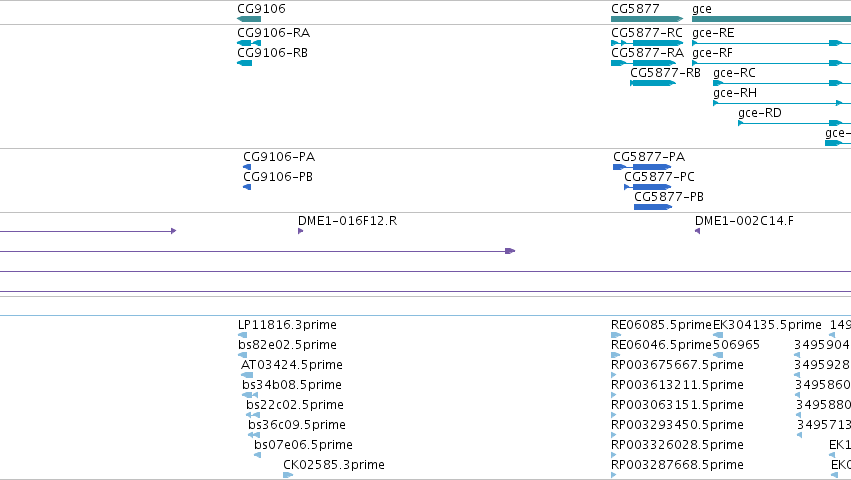Click EST label RE06085.5prime
The image size is (851, 480).
(661, 325)
